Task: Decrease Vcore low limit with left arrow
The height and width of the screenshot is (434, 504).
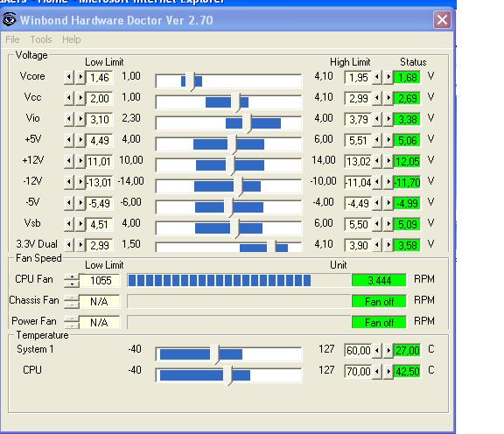Action: tap(69, 78)
